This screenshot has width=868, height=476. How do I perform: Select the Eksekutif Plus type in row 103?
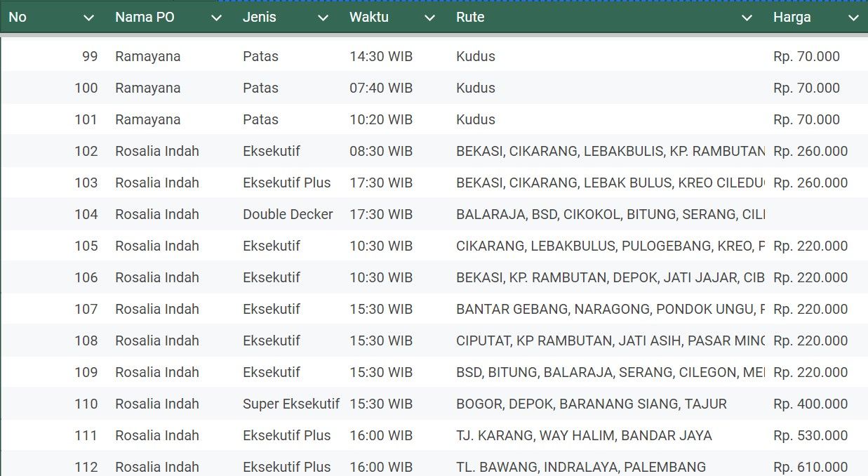287,183
